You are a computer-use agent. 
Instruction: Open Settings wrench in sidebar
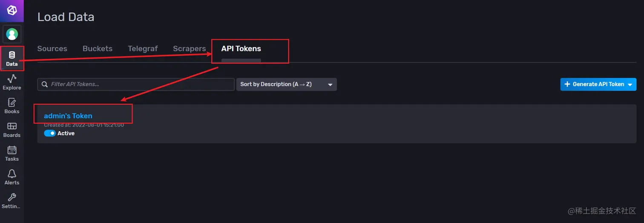[12, 201]
